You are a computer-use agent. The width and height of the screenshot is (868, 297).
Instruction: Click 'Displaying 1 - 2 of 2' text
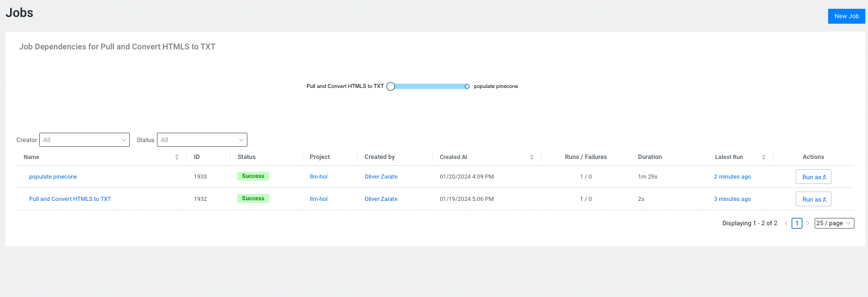tap(750, 223)
